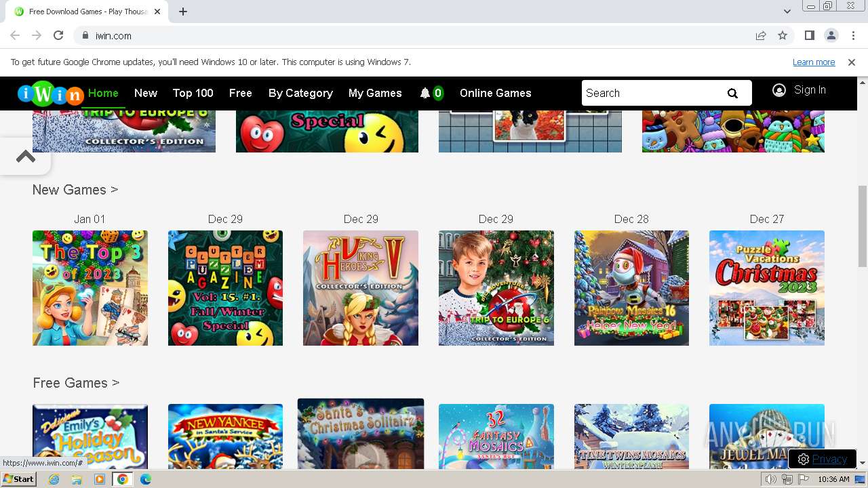Click the iWin logo
Screen dimensions: 868x488
point(51,94)
